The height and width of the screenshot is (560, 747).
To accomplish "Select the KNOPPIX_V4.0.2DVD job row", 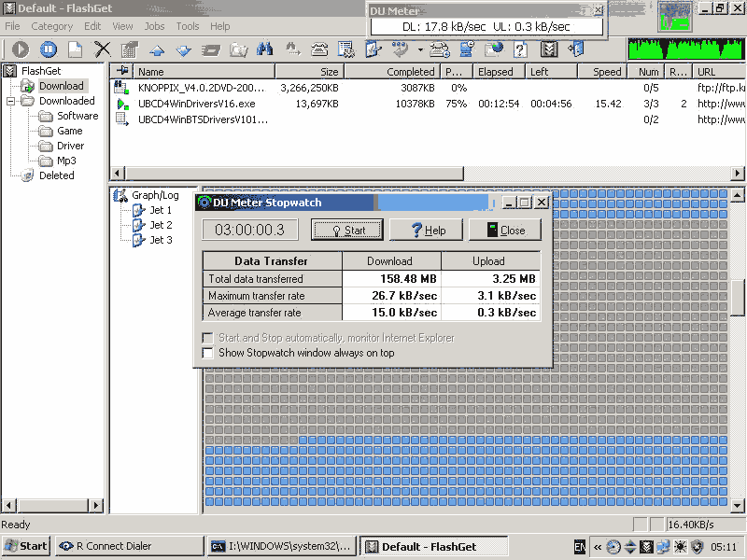I will click(x=428, y=88).
